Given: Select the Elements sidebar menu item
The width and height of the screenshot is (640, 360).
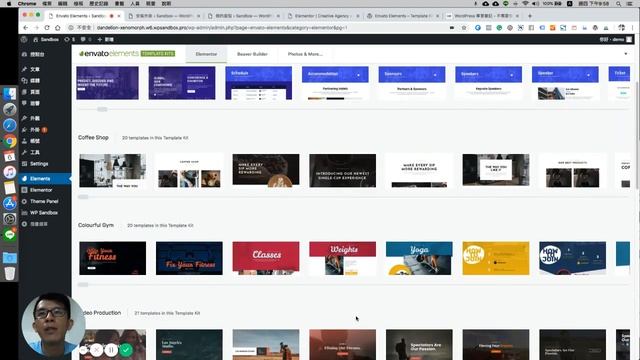Looking at the screenshot, I should click(x=44, y=179).
